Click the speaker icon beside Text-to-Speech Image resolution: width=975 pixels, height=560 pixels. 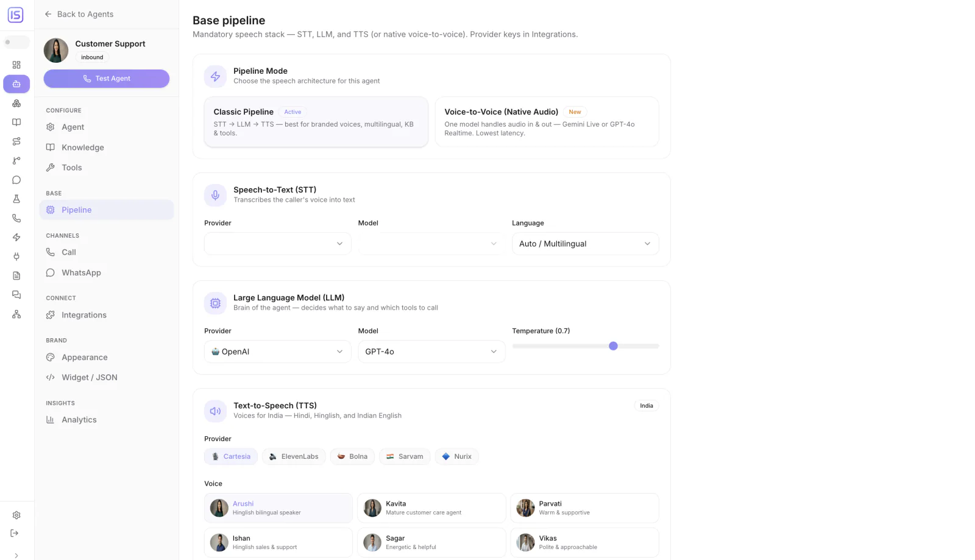(x=215, y=411)
